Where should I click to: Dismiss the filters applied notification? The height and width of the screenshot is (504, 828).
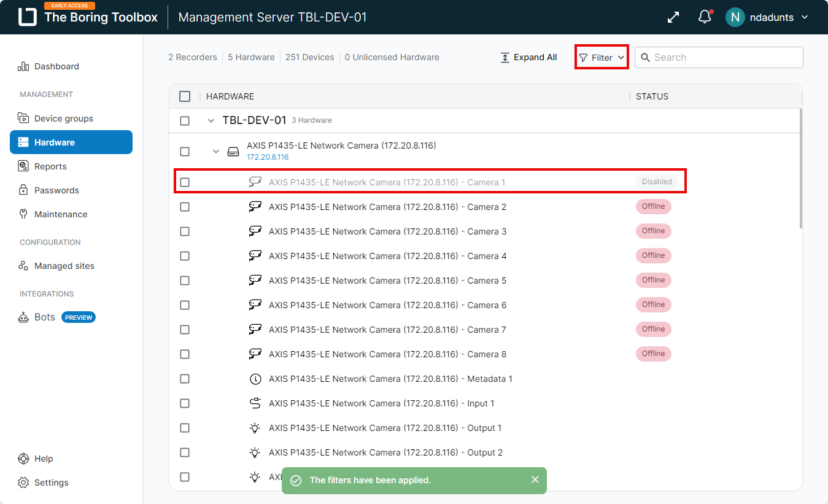point(535,480)
